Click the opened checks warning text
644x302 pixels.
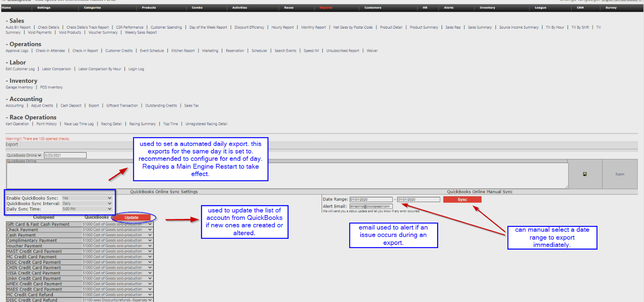(37, 139)
